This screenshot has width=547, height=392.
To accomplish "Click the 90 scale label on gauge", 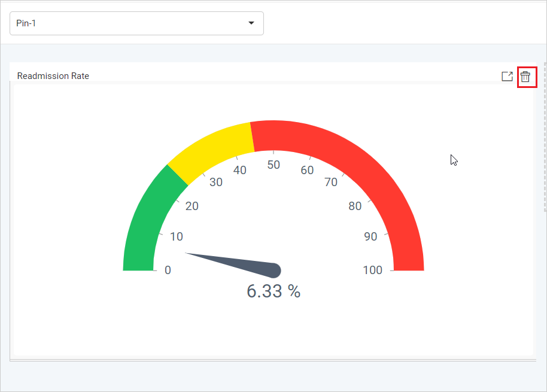I will pos(370,236).
